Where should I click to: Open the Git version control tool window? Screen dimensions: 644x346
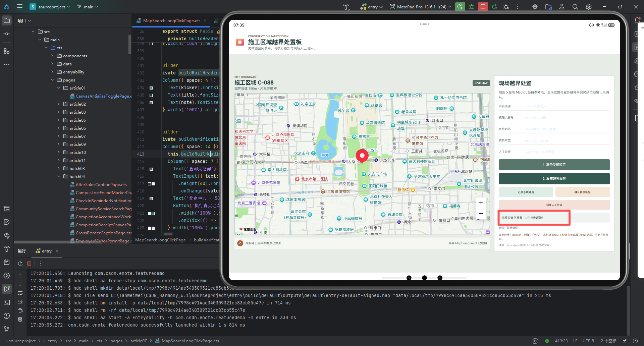(x=7, y=329)
